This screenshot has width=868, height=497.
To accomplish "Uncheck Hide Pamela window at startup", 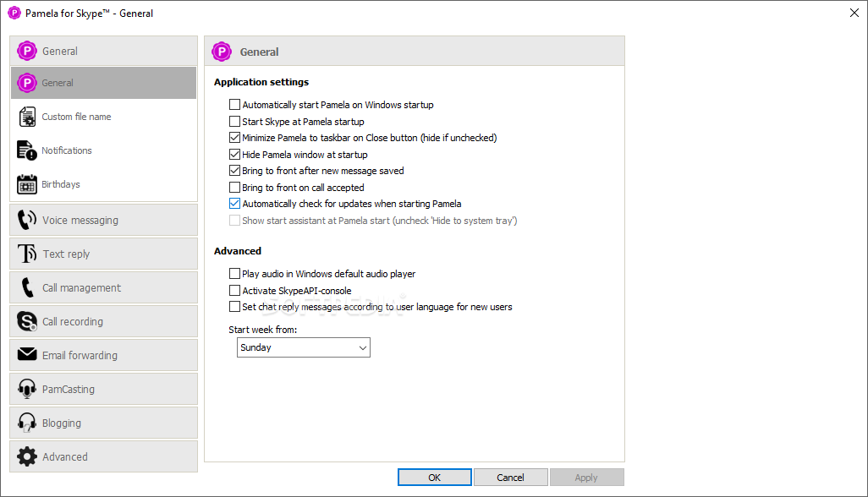I will coord(234,154).
